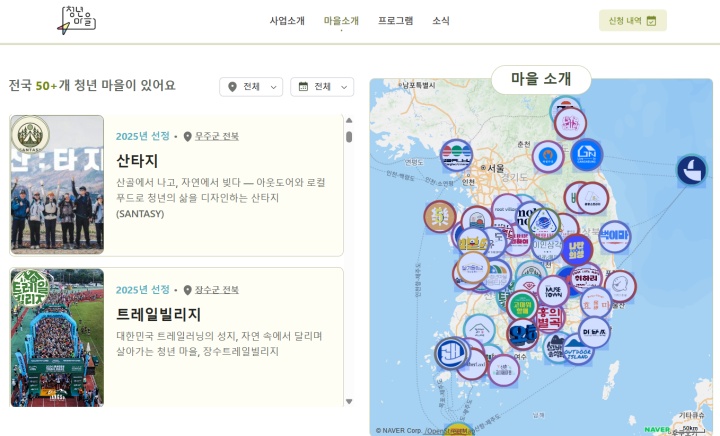This screenshot has width=720, height=436.
Task: Open the 프로그램 menu
Action: (x=395, y=21)
